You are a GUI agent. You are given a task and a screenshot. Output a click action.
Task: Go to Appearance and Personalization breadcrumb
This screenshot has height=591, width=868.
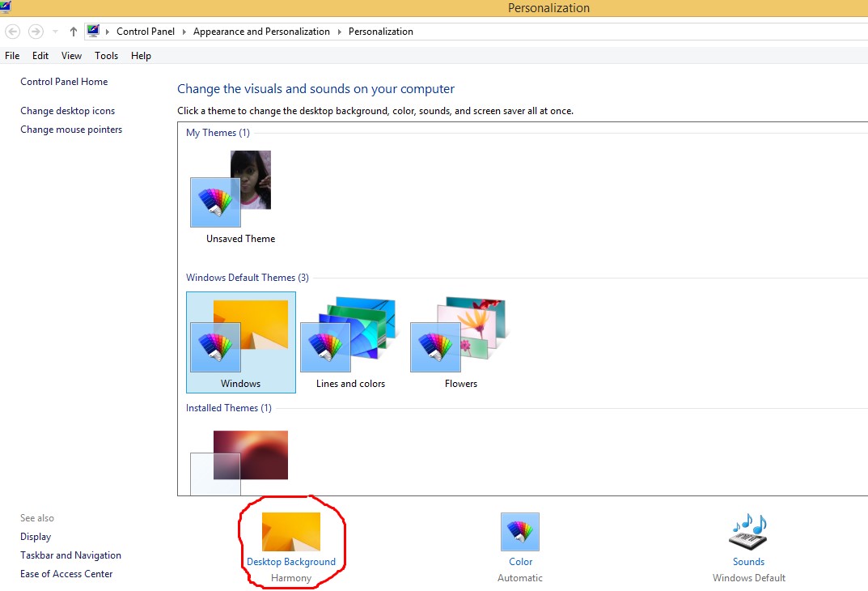tap(261, 32)
